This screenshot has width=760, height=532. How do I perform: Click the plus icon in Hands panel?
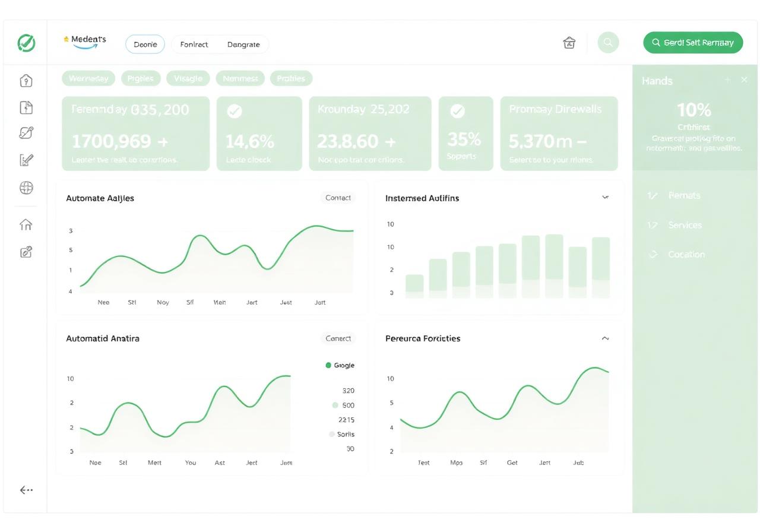[727, 80]
